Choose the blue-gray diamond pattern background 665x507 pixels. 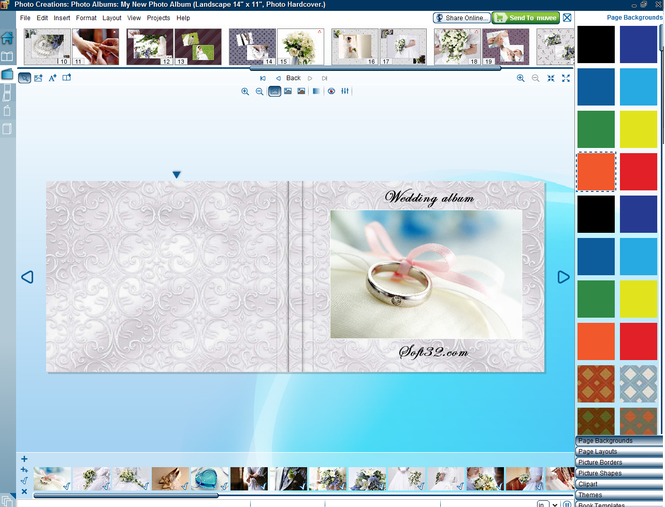[638, 384]
